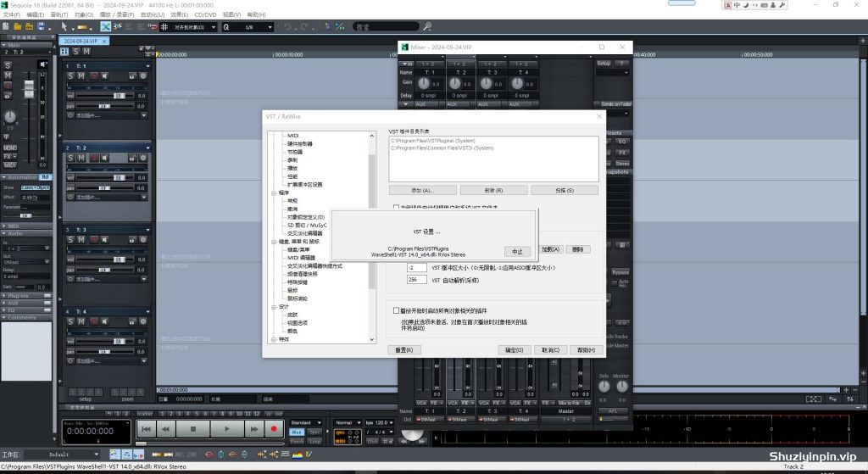Click the 重置(R) reset button
Screen dimensions: 868x474
click(404, 350)
